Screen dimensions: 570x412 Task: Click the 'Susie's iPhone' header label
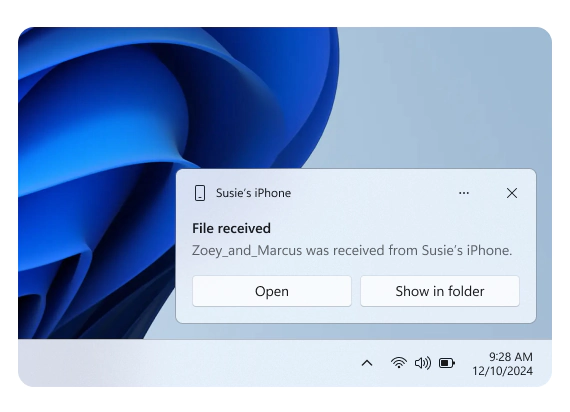(x=253, y=193)
